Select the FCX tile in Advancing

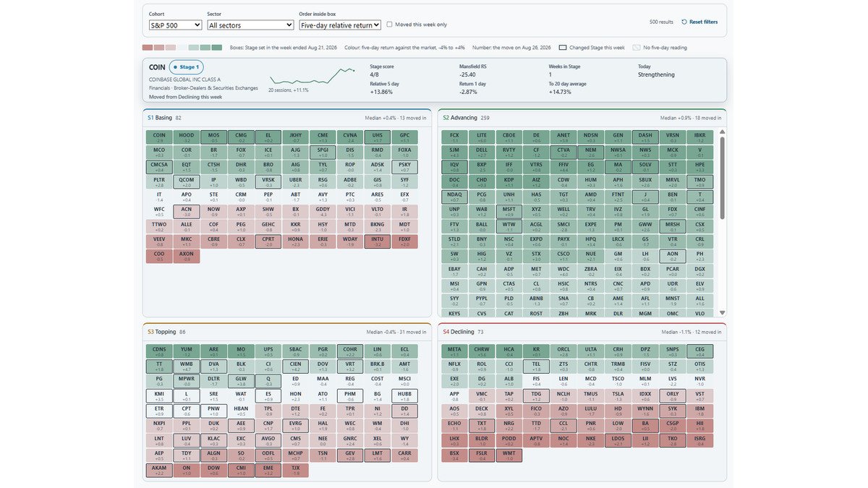[x=454, y=137]
